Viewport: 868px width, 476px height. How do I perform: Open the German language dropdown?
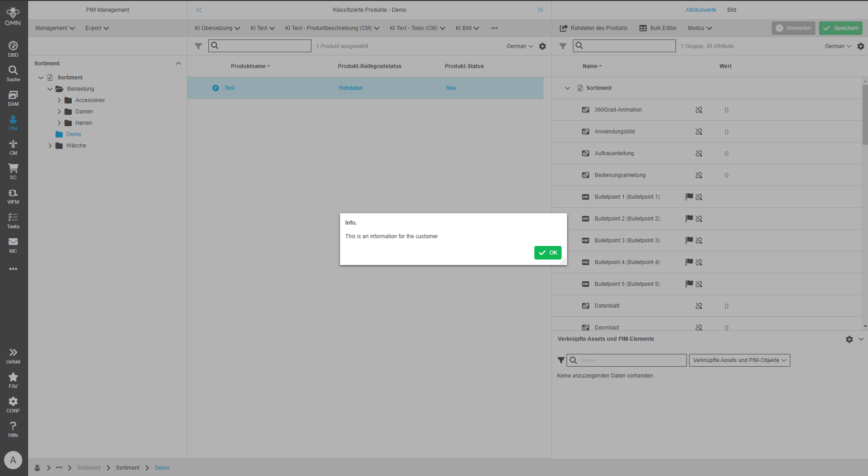(x=837, y=46)
